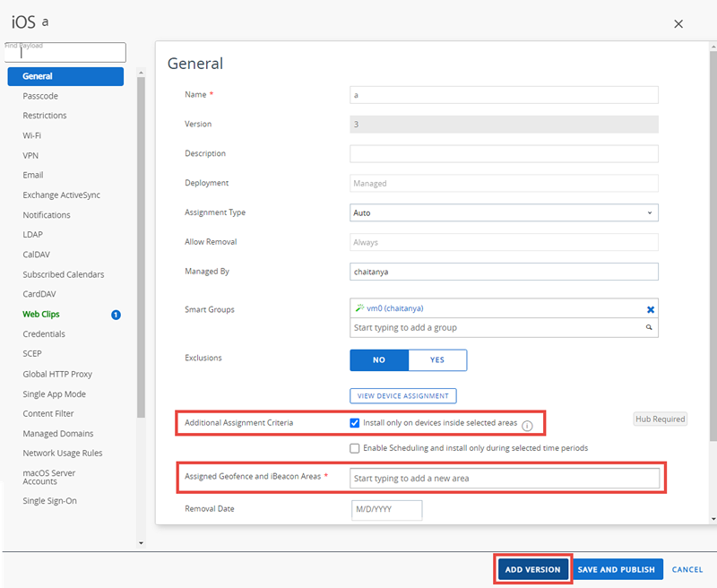
Task: Click the vm0 smart group wand icon
Action: [x=360, y=308]
